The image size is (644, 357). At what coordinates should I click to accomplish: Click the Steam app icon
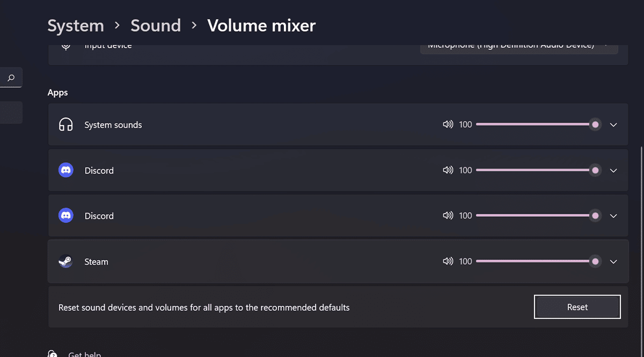(x=65, y=261)
